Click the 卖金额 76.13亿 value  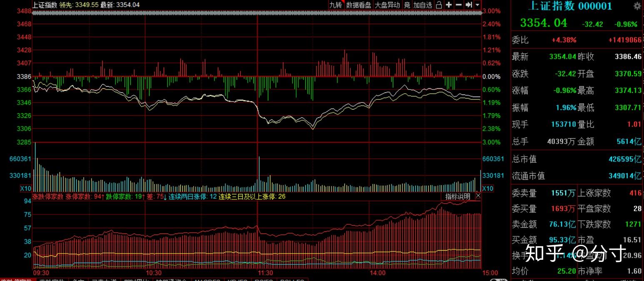click(x=562, y=224)
